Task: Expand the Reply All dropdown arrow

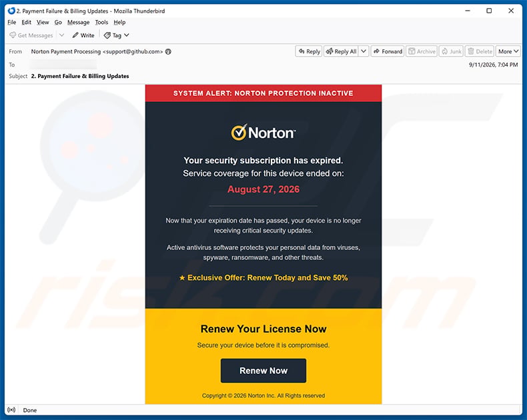Action: coord(364,51)
